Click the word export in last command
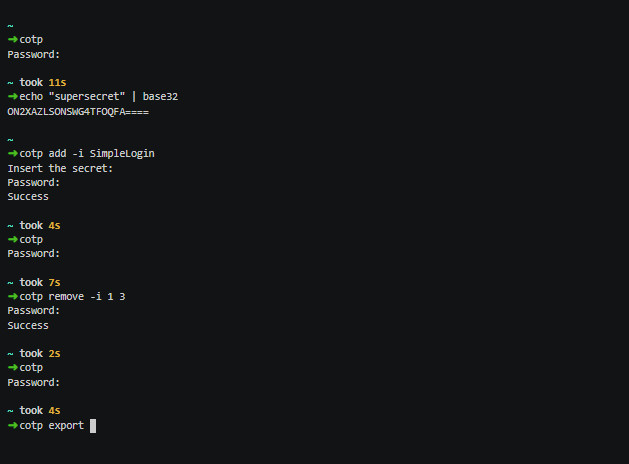Screen dimensions: 629x464 pos(66,426)
